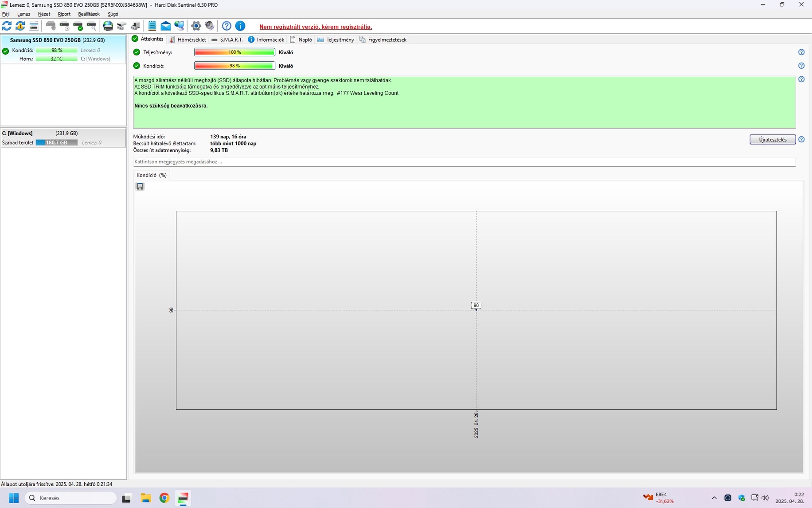
Task: Click the two-drives toolbar icon next to the globe disk
Action: (121, 26)
